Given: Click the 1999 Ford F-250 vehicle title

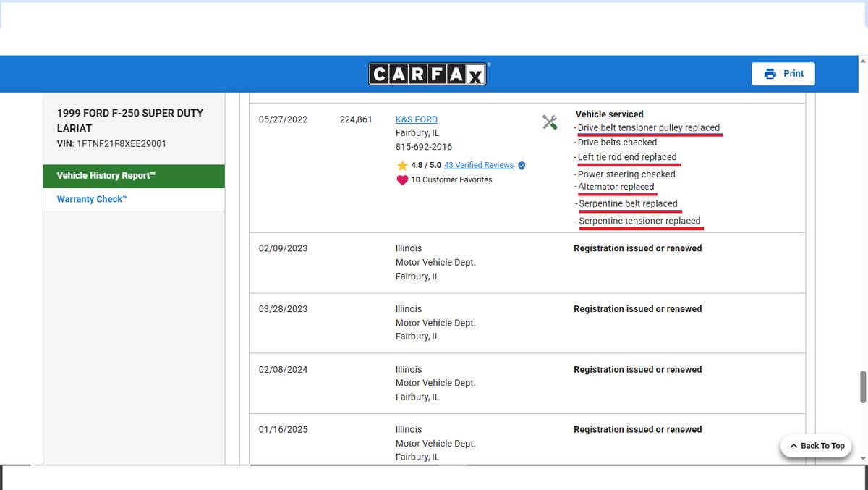Looking at the screenshot, I should pyautogui.click(x=130, y=121).
